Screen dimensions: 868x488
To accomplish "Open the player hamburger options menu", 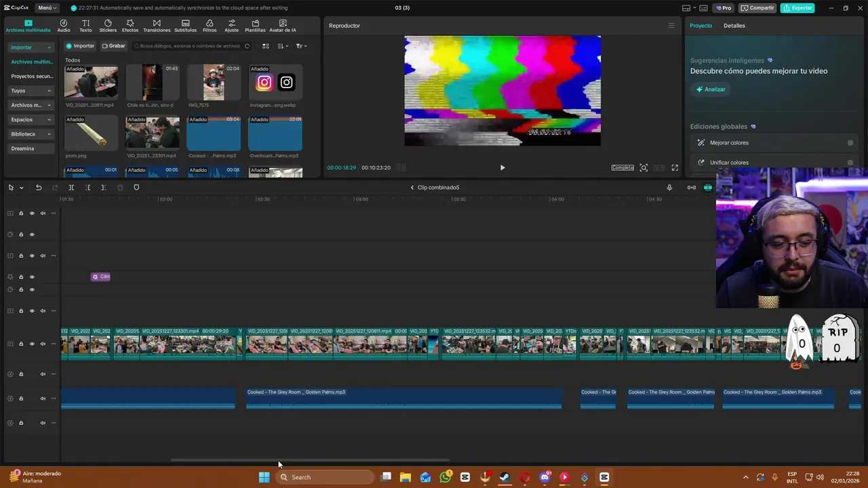I will [671, 26].
